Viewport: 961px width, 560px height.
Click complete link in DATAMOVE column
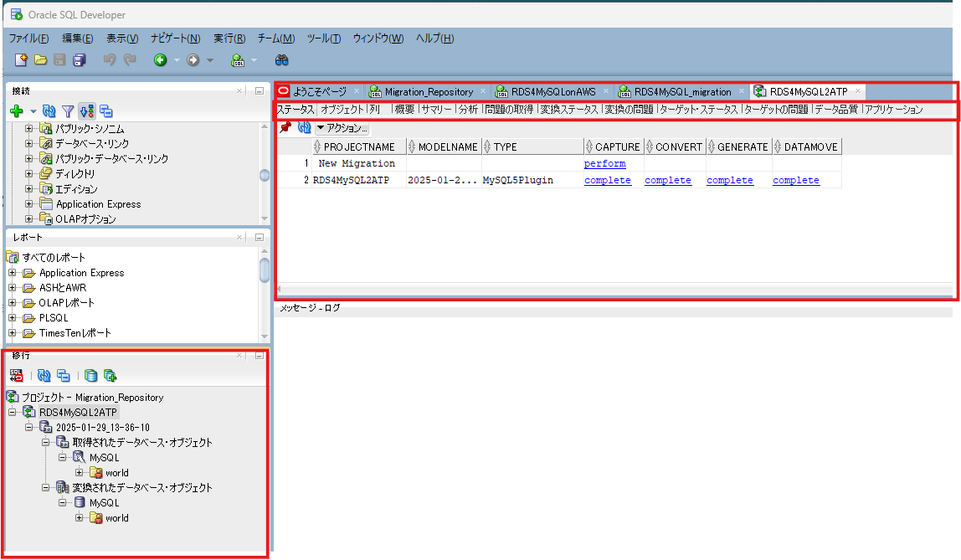(795, 180)
